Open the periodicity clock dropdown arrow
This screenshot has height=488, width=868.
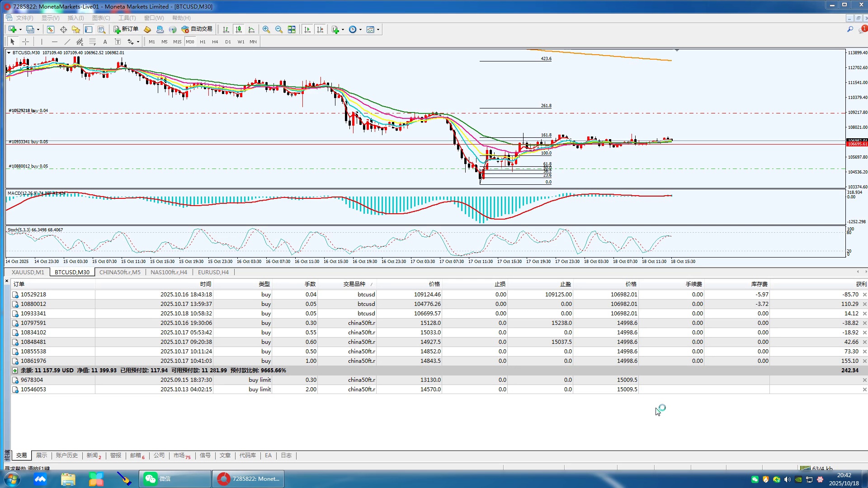tap(360, 30)
